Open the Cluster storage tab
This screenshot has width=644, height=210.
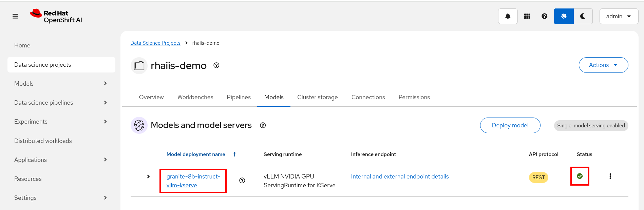point(317,97)
